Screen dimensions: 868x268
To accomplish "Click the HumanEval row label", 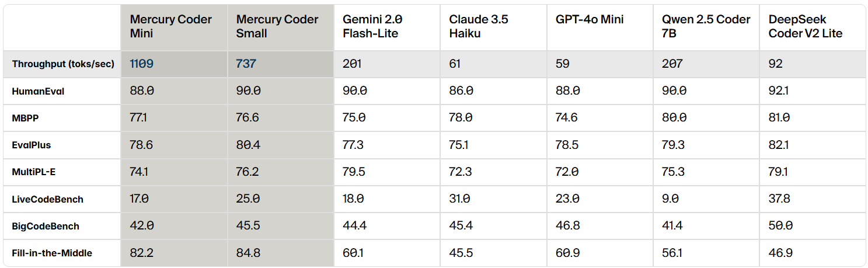I will pyautogui.click(x=39, y=91).
